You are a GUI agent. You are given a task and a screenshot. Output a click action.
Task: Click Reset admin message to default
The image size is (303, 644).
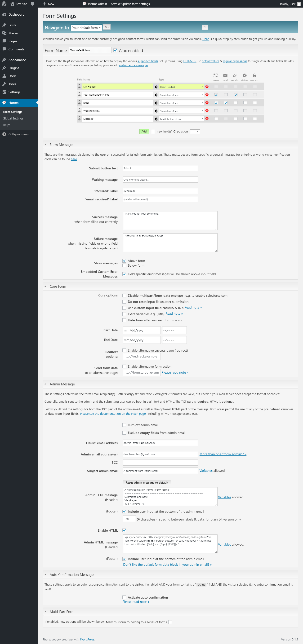pos(147,482)
